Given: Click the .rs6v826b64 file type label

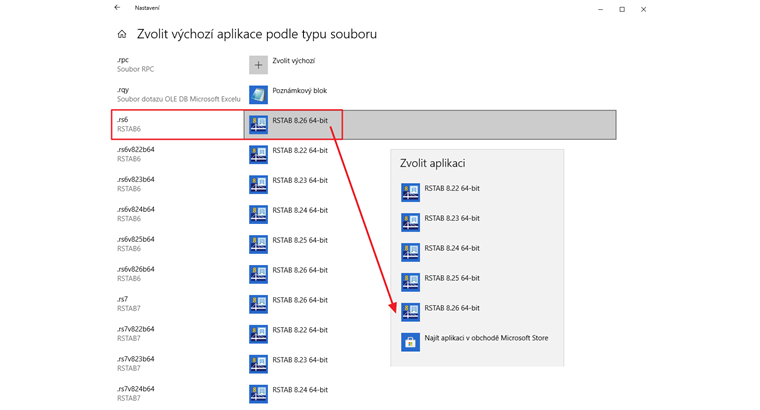Looking at the screenshot, I should (136, 269).
